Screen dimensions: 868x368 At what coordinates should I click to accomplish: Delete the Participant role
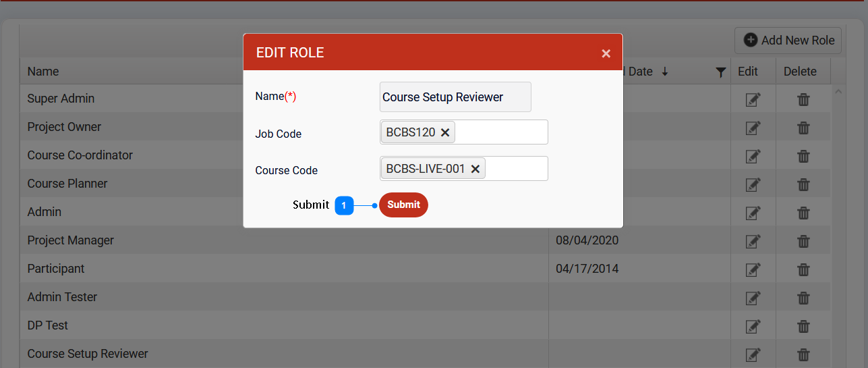(x=803, y=269)
